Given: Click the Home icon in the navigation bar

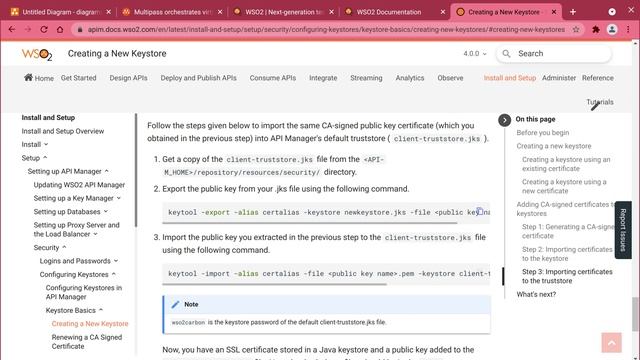Looking at the screenshot, I should (28, 77).
